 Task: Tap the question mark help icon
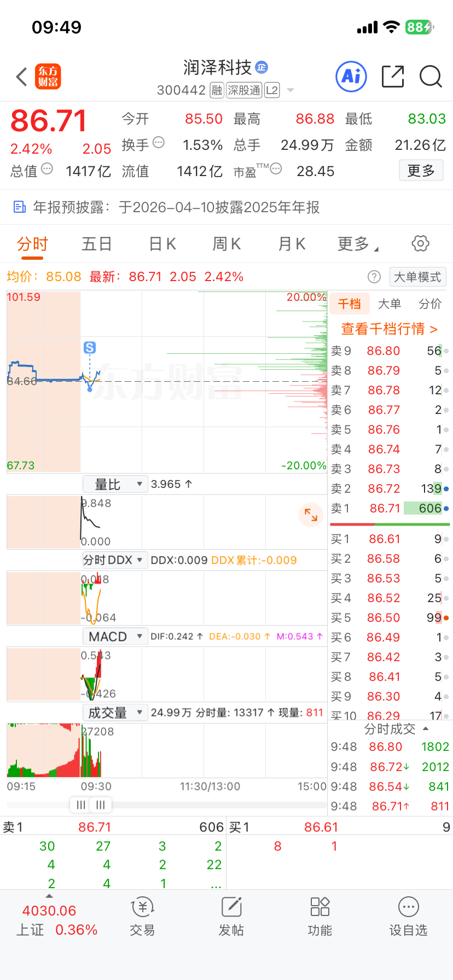[374, 277]
